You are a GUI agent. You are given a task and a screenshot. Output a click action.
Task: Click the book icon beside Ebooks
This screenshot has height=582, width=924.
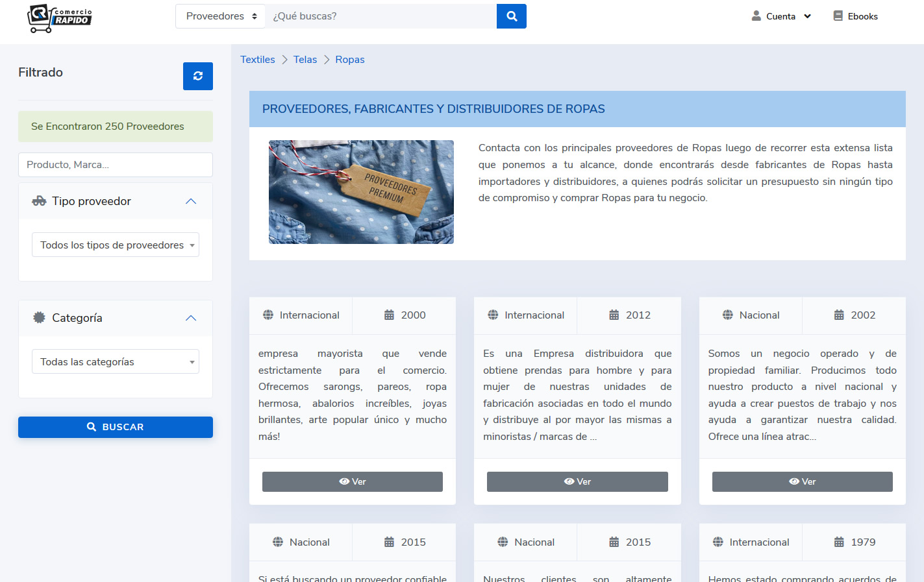point(838,16)
